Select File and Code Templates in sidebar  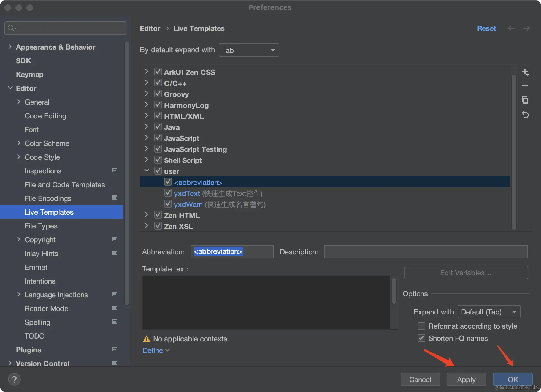pos(65,185)
